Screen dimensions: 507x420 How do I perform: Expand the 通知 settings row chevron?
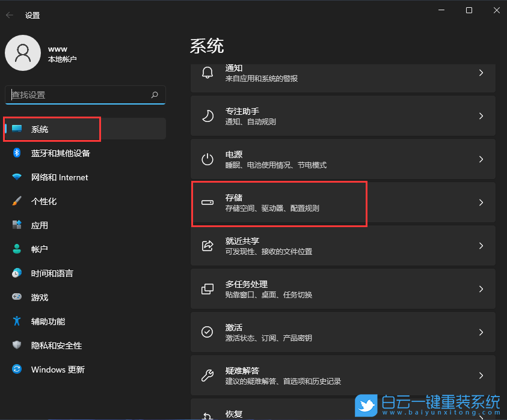[481, 73]
